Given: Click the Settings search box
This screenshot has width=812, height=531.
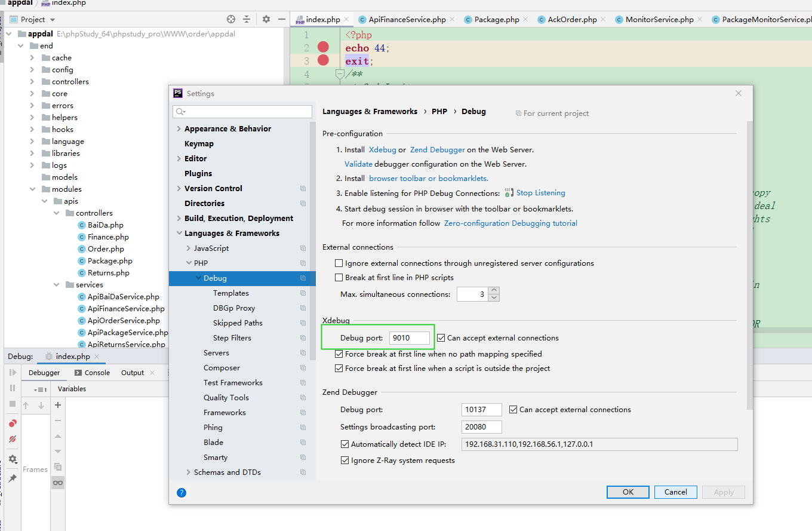Looking at the screenshot, I should pyautogui.click(x=242, y=112).
